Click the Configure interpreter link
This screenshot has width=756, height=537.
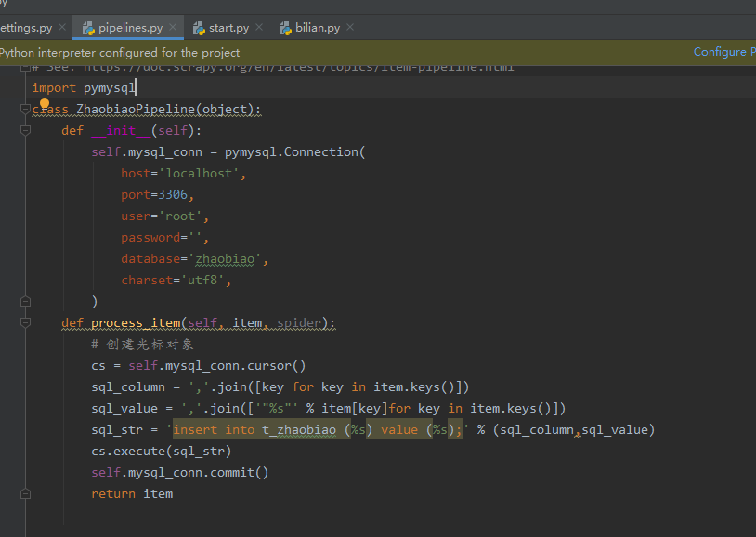pyautogui.click(x=724, y=52)
